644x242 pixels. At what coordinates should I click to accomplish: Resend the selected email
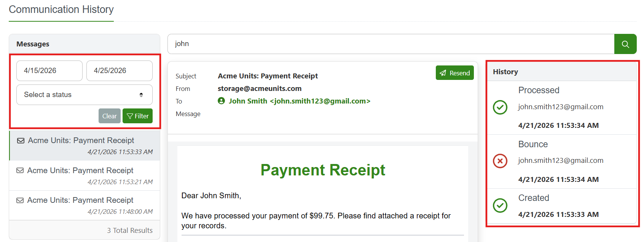[x=455, y=73]
